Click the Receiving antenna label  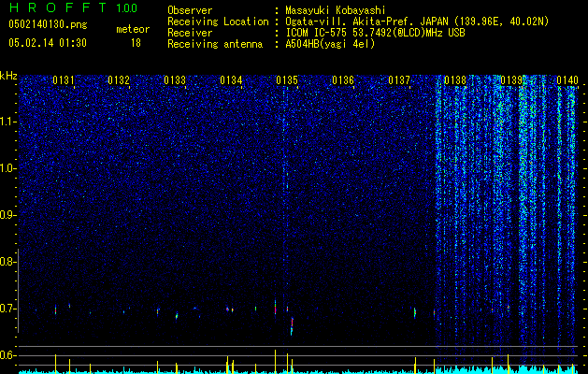click(x=215, y=44)
